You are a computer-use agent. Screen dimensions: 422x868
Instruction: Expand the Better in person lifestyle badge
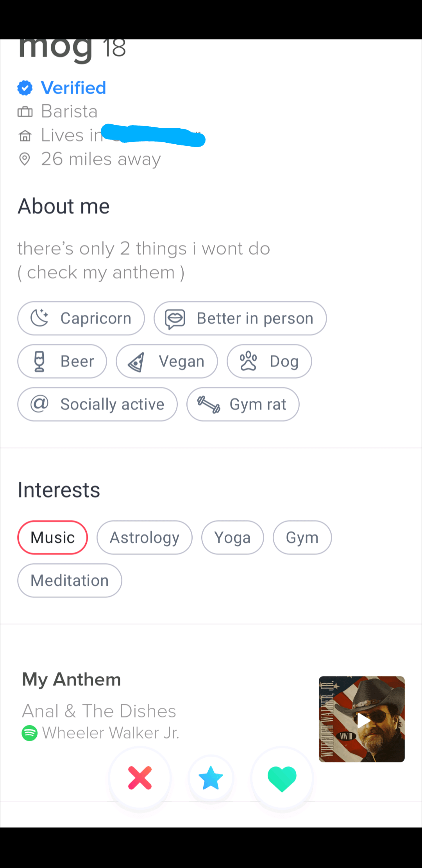(240, 318)
